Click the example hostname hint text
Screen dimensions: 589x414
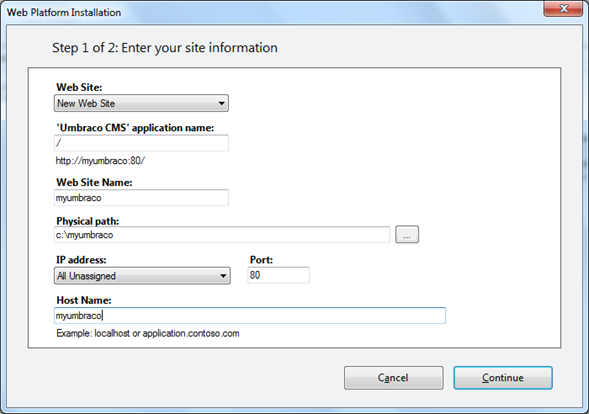[x=148, y=334]
